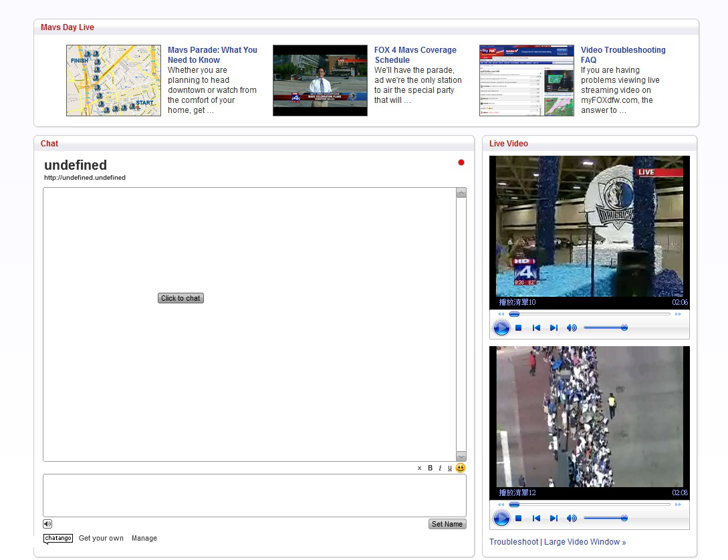
Task: Click the 'Mavs Day Live' heading
Action: click(68, 27)
